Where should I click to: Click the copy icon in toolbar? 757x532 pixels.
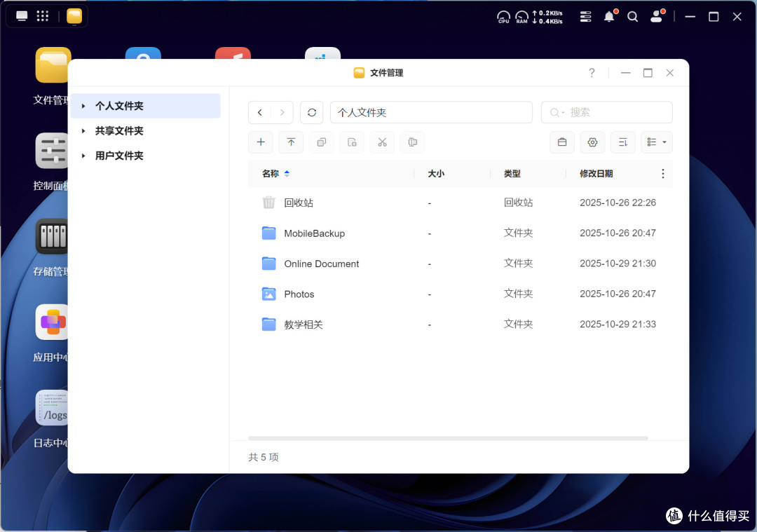click(x=322, y=142)
